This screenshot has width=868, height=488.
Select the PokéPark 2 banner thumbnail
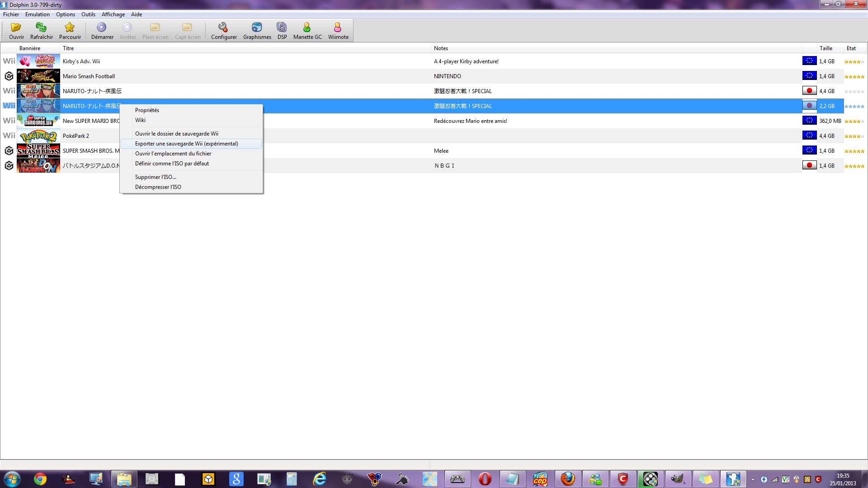(x=38, y=136)
